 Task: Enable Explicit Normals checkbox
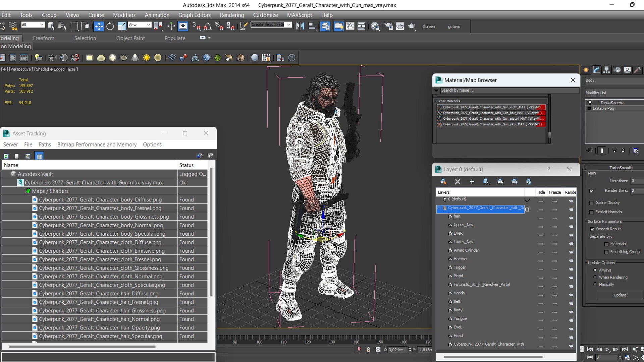tap(591, 212)
